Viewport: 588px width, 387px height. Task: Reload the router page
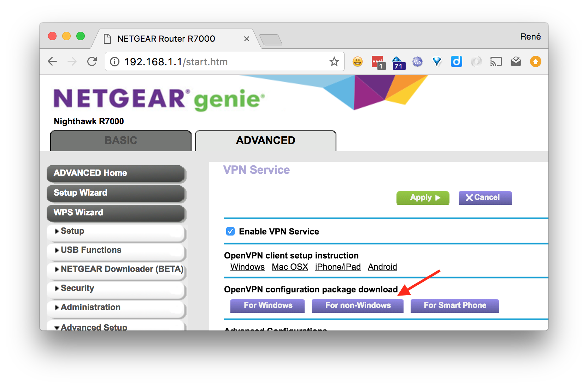(92, 62)
